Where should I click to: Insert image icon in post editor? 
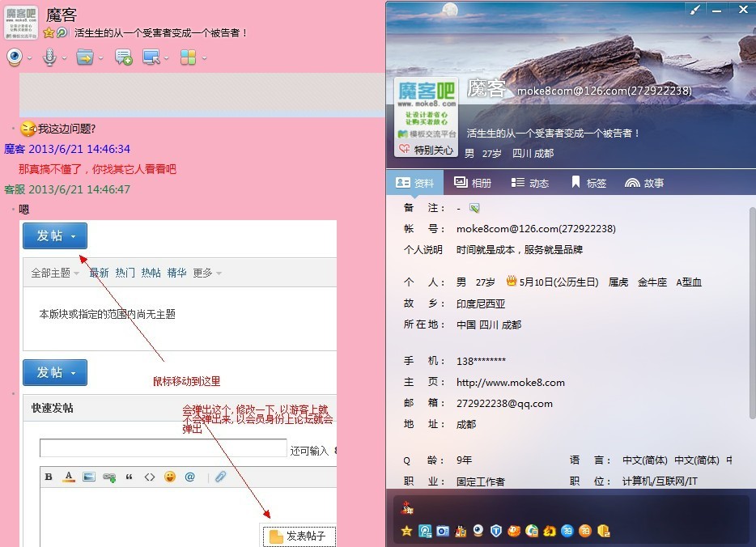point(89,477)
